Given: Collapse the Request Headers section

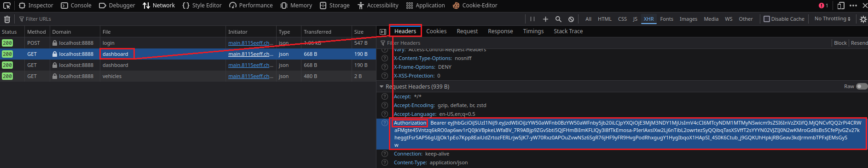Looking at the screenshot, I should tap(381, 86).
